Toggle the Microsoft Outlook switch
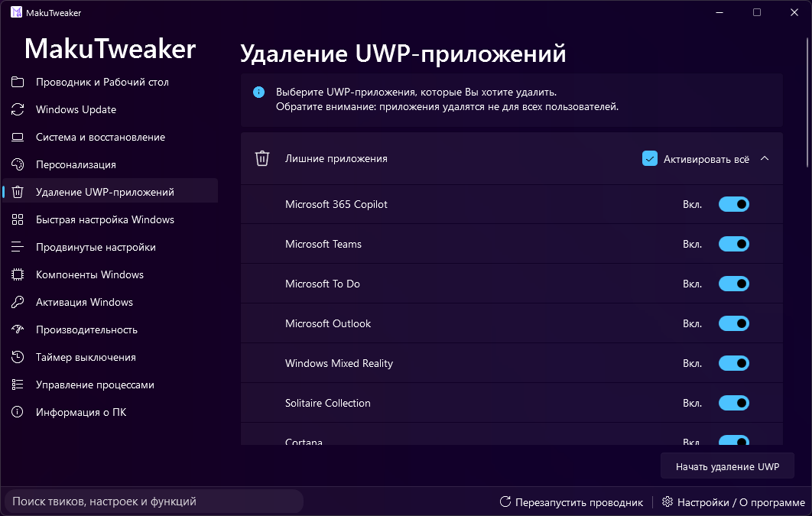Image resolution: width=812 pixels, height=516 pixels. [x=734, y=323]
